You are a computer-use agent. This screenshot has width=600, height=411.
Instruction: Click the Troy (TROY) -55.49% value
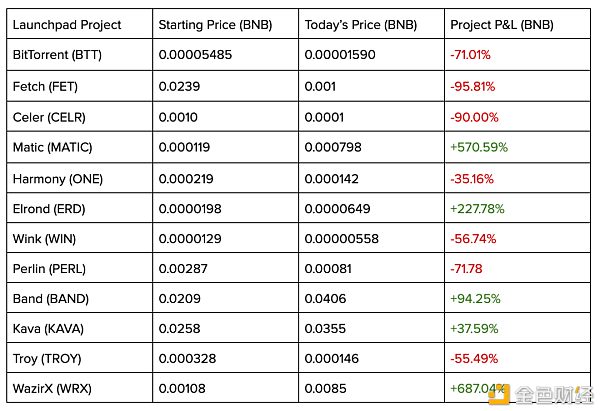(474, 359)
